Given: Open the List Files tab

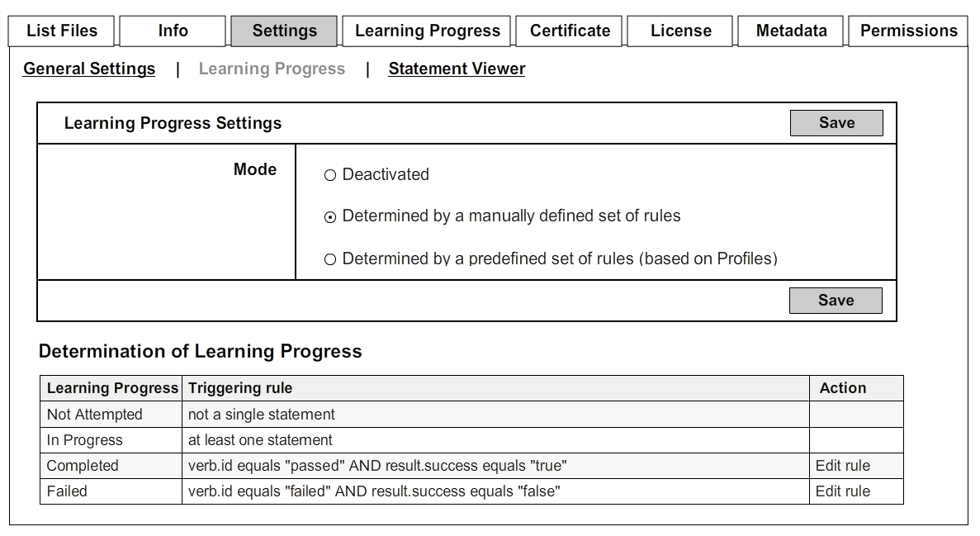Looking at the screenshot, I should [x=62, y=31].
